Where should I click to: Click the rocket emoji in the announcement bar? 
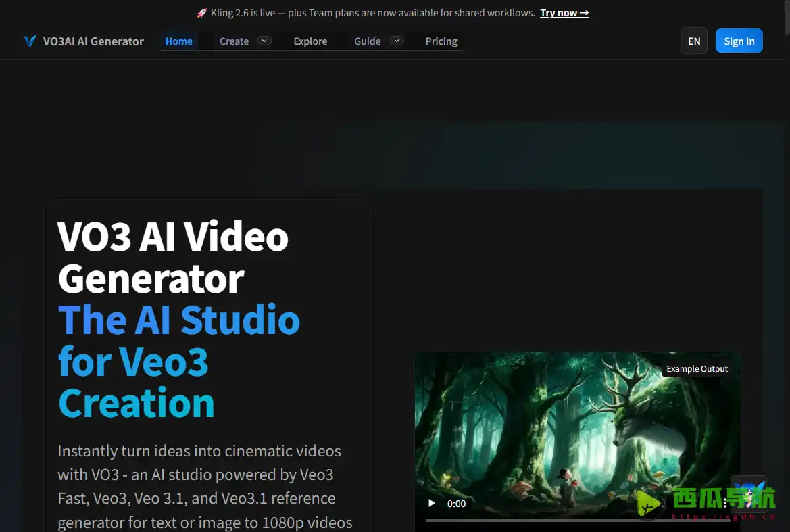[201, 12]
